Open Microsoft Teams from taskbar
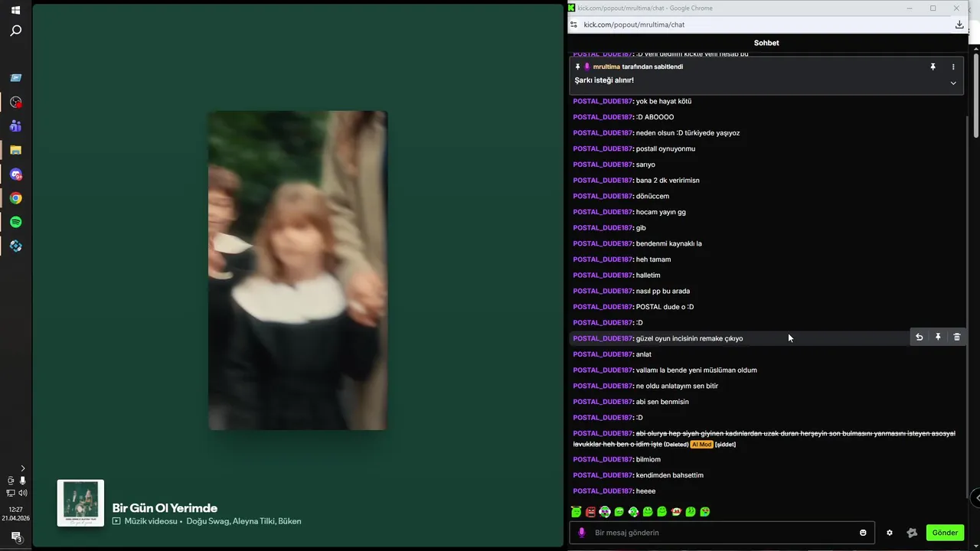Viewport: 980px width, 551px height. (15, 126)
